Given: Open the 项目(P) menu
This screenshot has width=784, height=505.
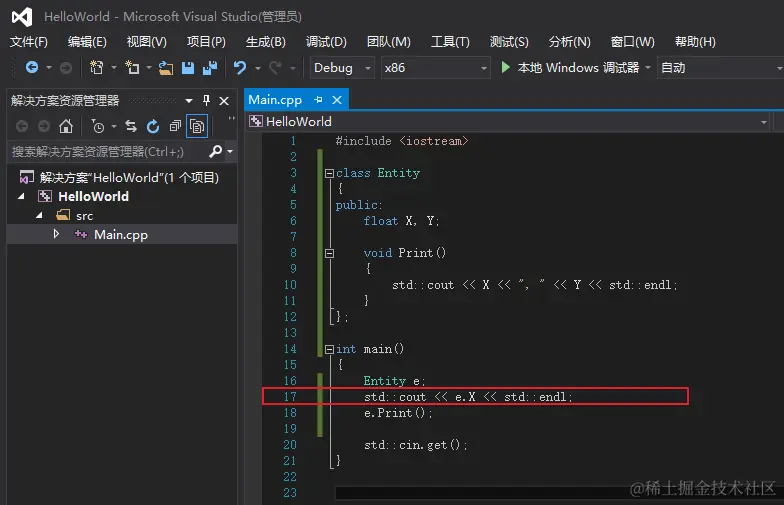Looking at the screenshot, I should tap(206, 42).
